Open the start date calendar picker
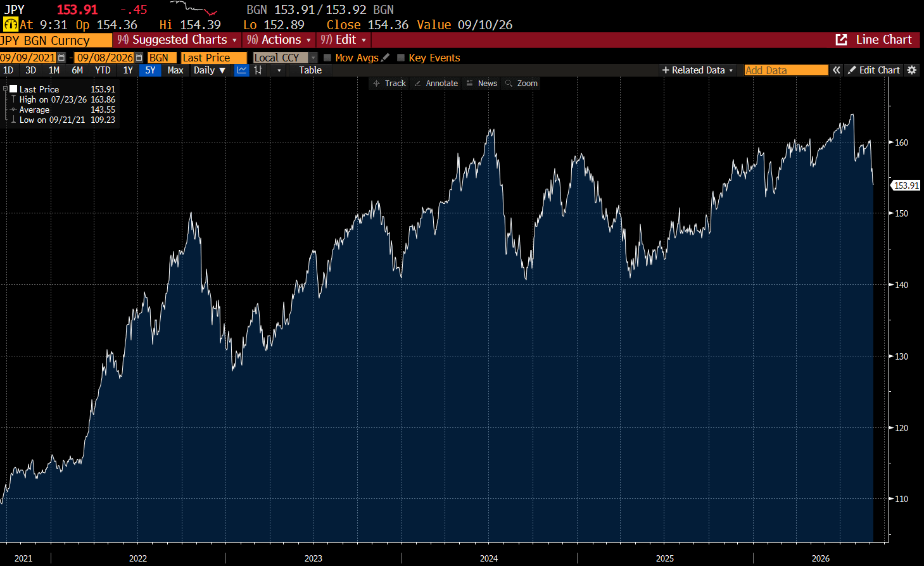The image size is (924, 566). click(x=61, y=58)
